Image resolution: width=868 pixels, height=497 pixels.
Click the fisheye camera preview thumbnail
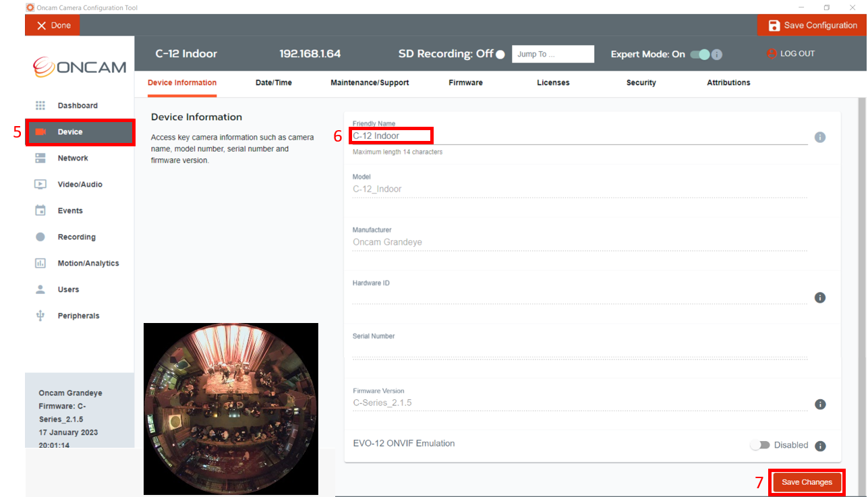click(231, 409)
